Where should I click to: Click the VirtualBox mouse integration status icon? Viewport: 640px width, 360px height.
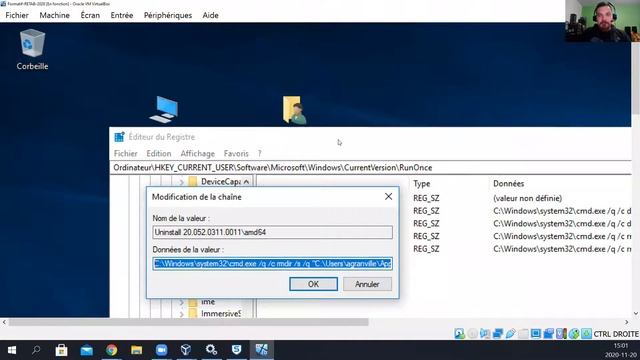(x=574, y=333)
